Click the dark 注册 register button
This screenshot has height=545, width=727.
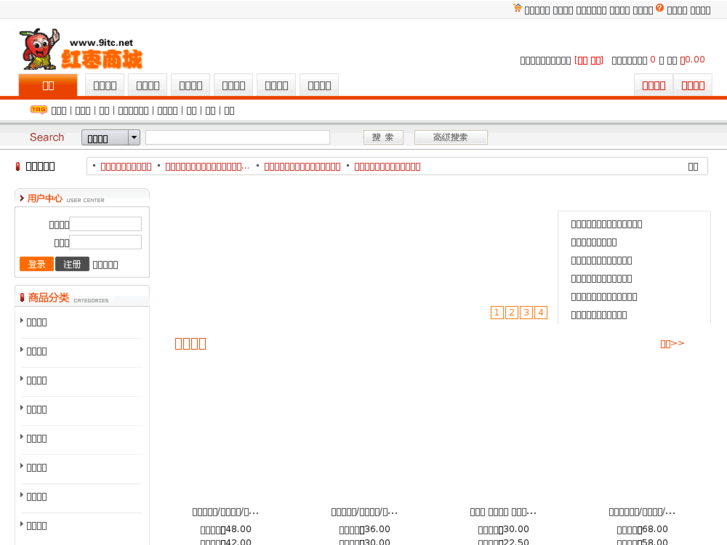[x=72, y=264]
